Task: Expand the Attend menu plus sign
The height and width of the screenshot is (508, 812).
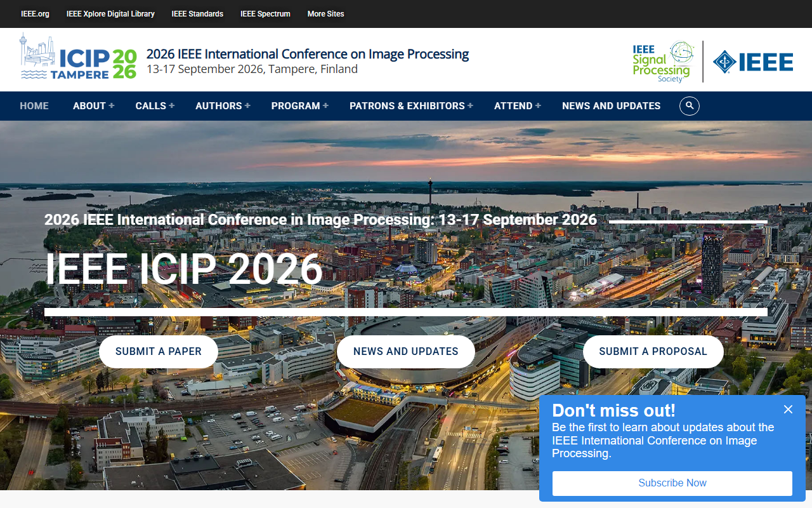Action: pyautogui.click(x=538, y=106)
